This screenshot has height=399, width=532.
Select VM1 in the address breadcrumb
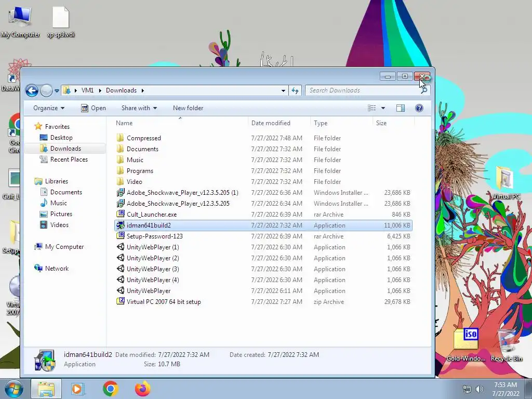coord(87,90)
